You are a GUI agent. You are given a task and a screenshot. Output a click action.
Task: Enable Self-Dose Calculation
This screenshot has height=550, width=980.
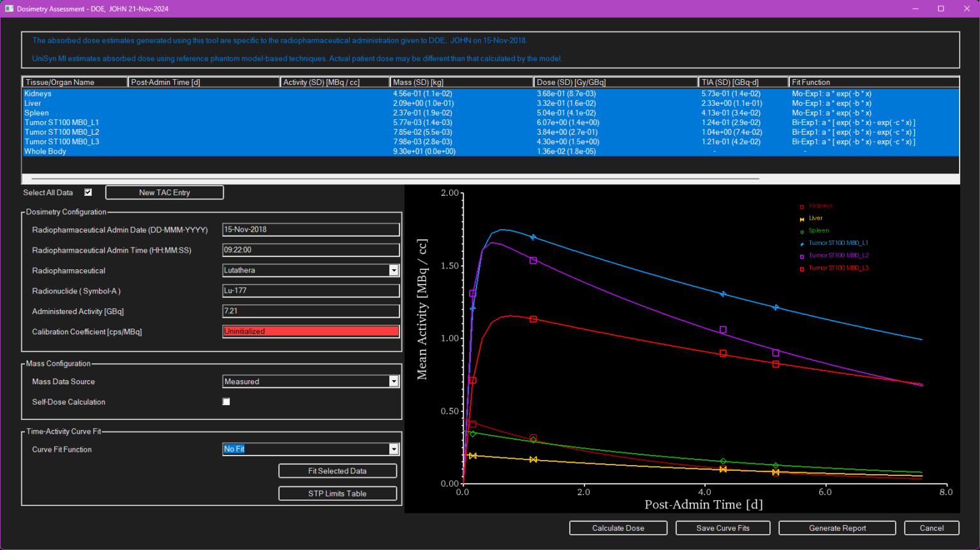[226, 401]
